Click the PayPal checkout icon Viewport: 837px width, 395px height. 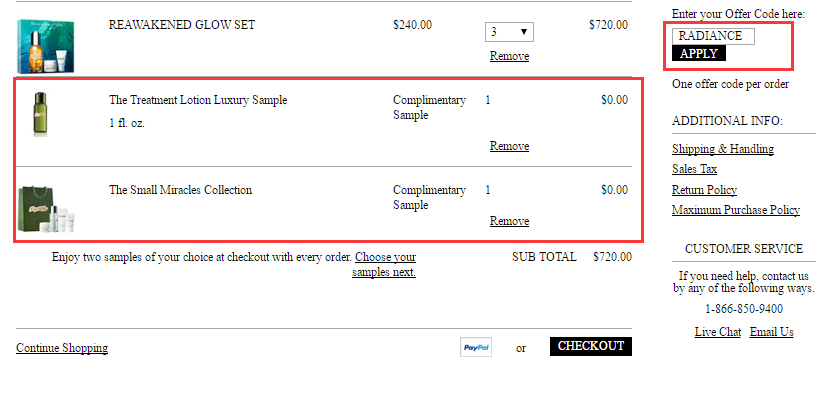tap(476, 347)
